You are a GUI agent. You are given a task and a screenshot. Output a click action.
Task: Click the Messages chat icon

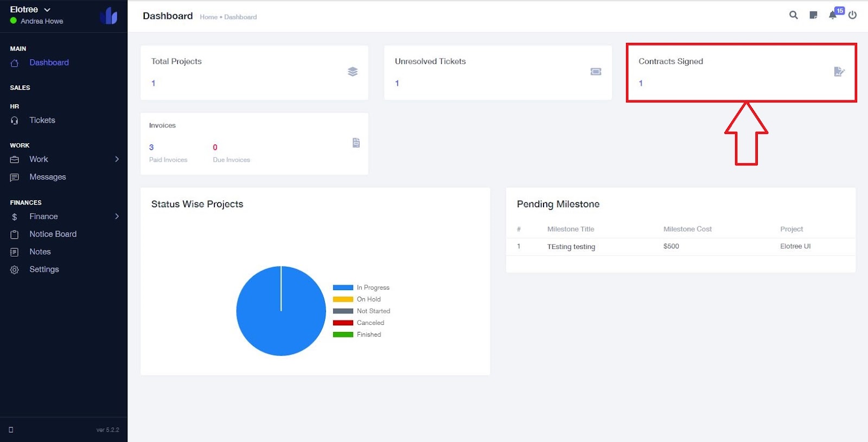[15, 177]
